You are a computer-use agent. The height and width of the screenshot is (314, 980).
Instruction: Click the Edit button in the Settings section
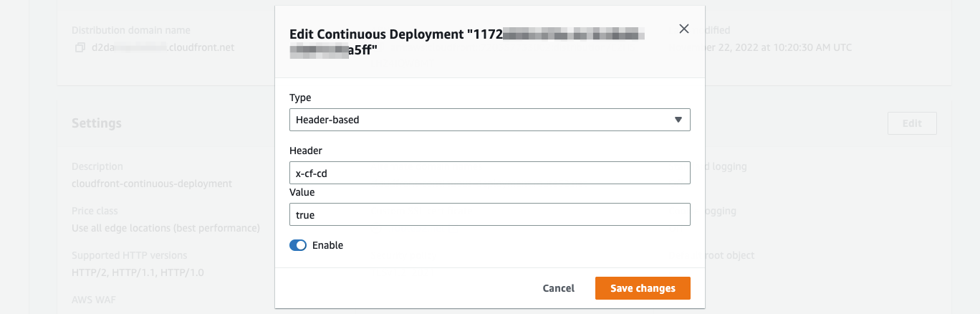[911, 123]
